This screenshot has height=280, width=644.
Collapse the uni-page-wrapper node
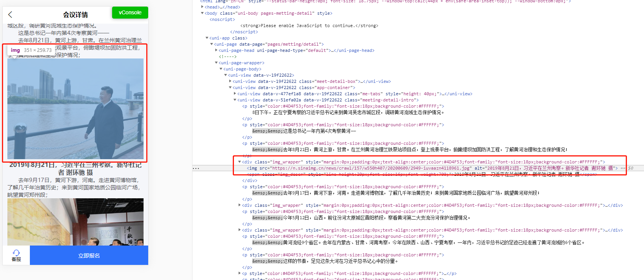point(216,63)
